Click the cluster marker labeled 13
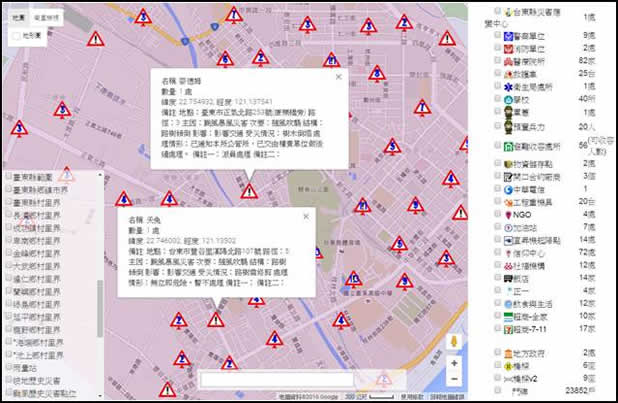618x403 pixels. click(x=354, y=279)
